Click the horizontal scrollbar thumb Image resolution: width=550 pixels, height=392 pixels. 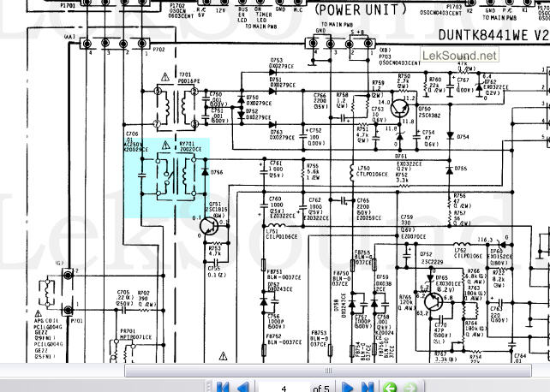click(x=328, y=371)
